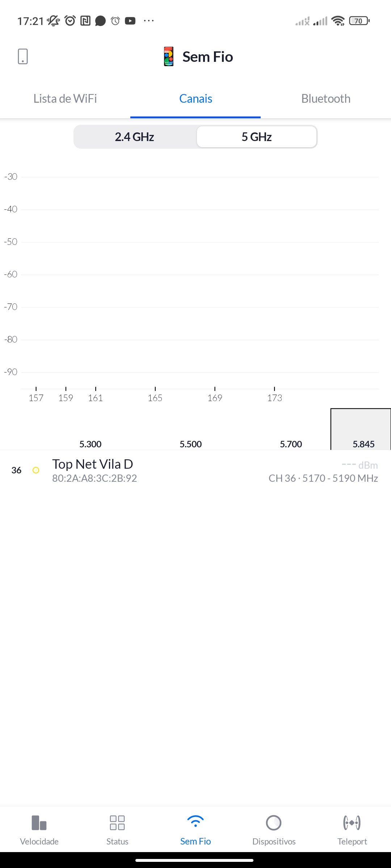This screenshot has height=868, width=391.
Task: Tap channel 165 on the chart axis
Action: (155, 397)
